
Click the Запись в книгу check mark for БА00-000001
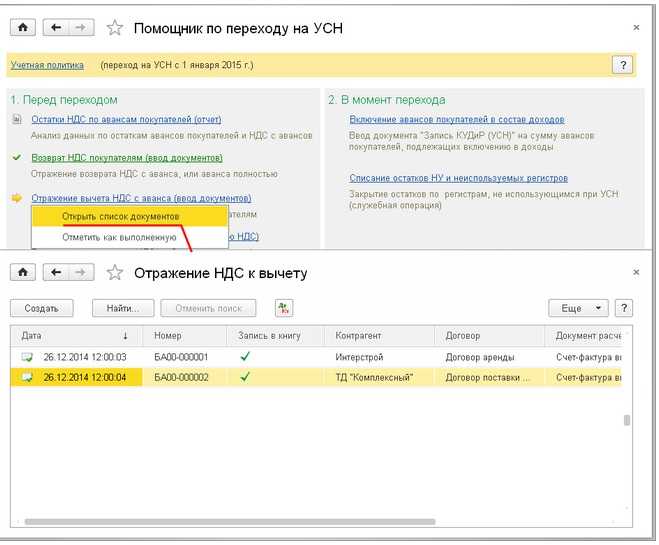(x=245, y=357)
